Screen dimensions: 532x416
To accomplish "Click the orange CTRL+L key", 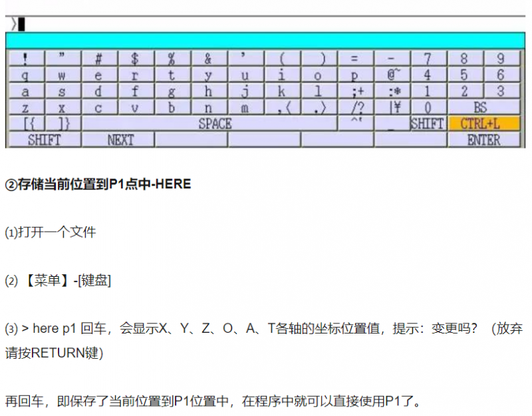I will point(483,124).
